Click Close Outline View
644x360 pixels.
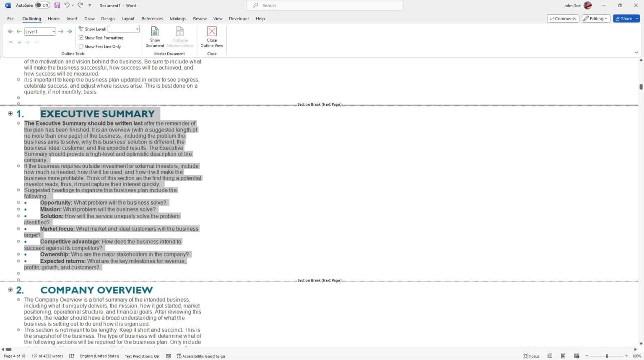pyautogui.click(x=212, y=37)
